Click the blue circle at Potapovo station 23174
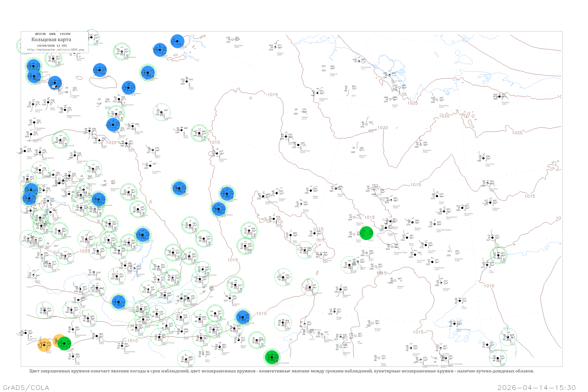 tap(177, 41)
